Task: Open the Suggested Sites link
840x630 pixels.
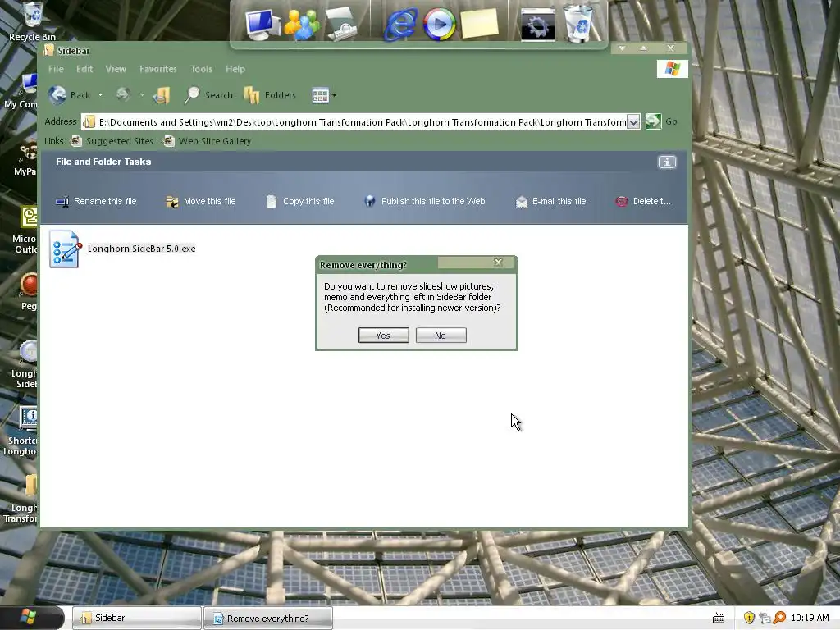Action: [112, 141]
